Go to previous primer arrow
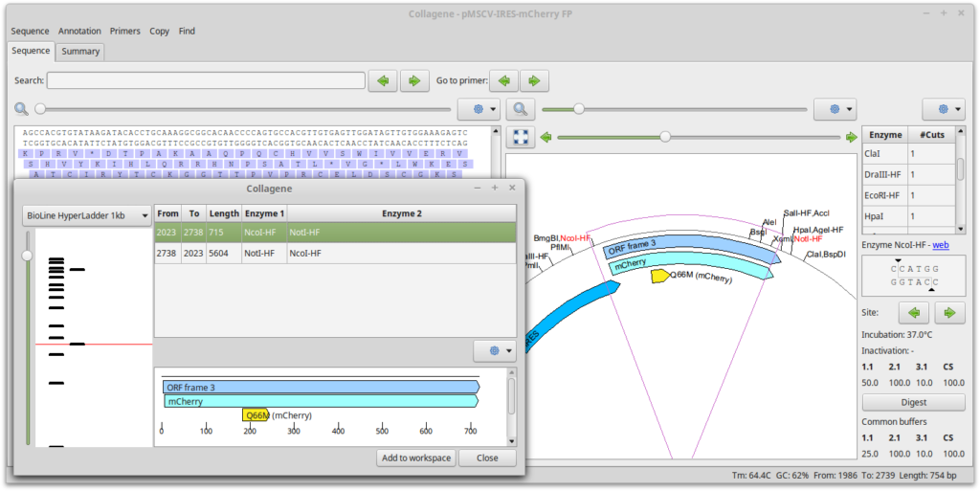 pos(503,80)
